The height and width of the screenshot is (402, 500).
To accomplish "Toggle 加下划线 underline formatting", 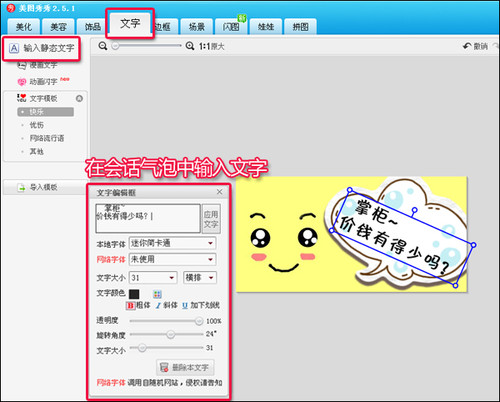I will [201, 305].
